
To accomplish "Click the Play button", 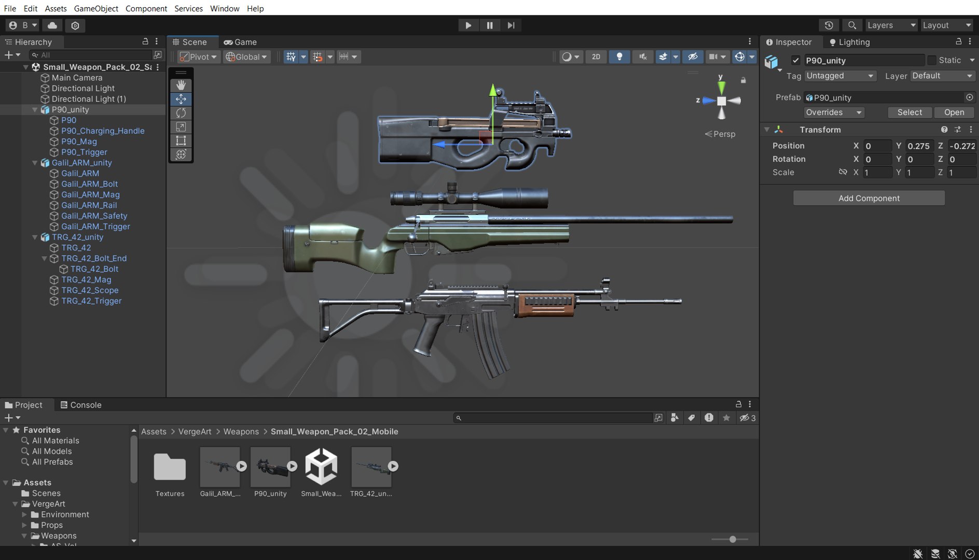I will [x=468, y=25].
